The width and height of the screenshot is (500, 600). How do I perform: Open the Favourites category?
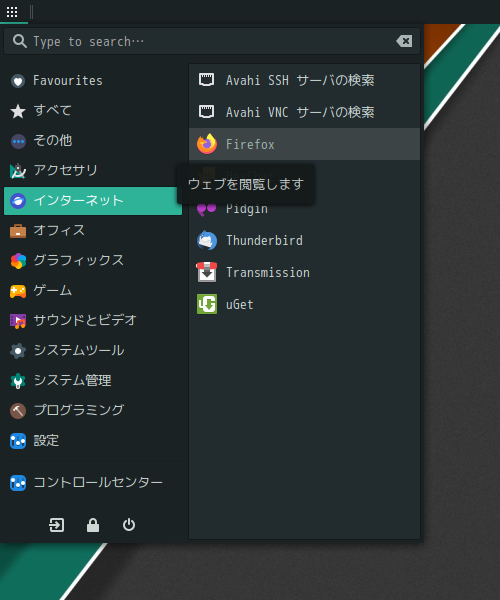tap(93, 81)
